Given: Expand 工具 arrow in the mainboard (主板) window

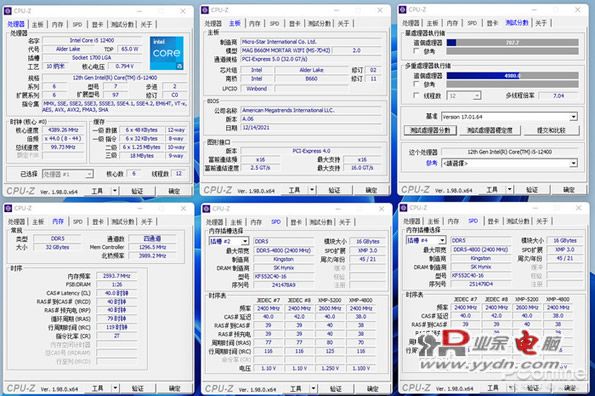Looking at the screenshot, I should pyautogui.click(x=312, y=190).
